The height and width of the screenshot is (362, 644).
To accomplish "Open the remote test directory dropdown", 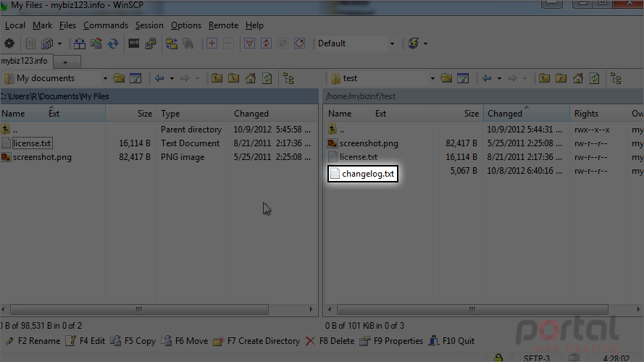I will [x=383, y=78].
